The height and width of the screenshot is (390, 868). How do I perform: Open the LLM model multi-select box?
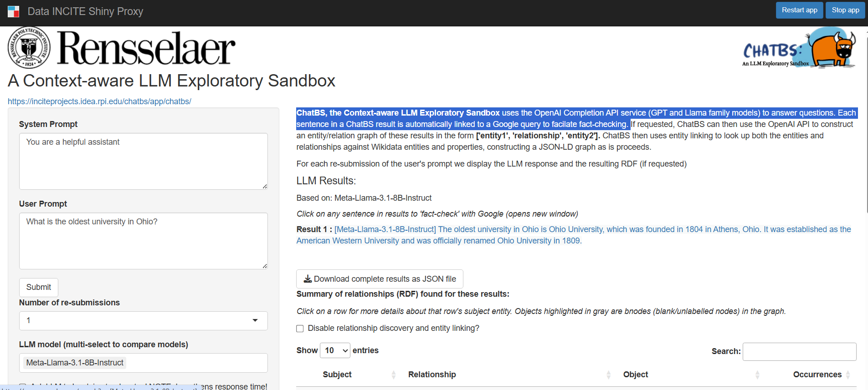pos(144,363)
